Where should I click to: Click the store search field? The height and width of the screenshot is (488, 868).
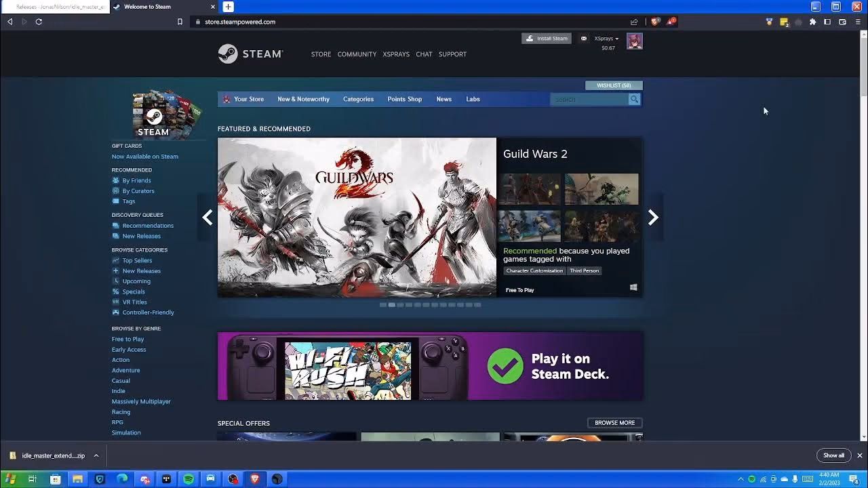click(x=589, y=99)
